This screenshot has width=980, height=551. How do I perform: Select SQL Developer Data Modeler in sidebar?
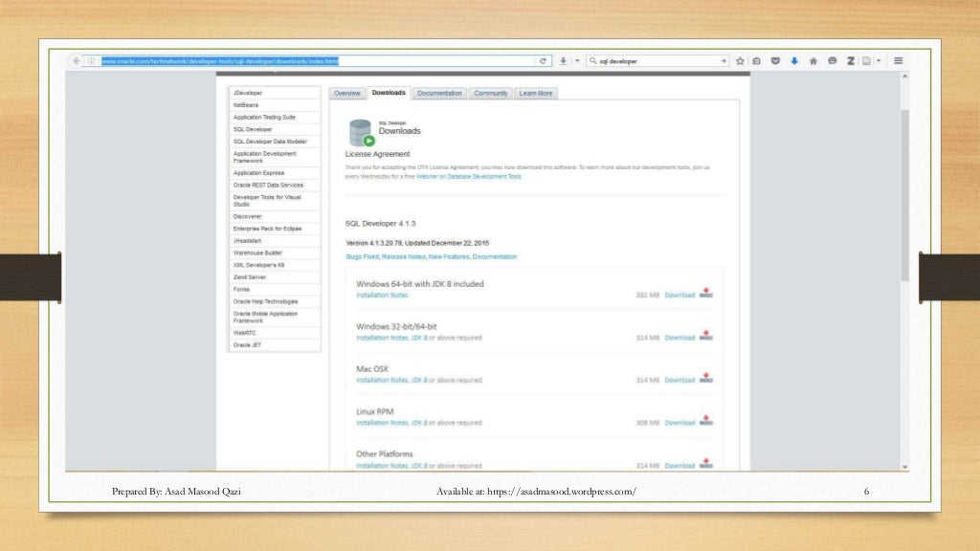(x=270, y=142)
